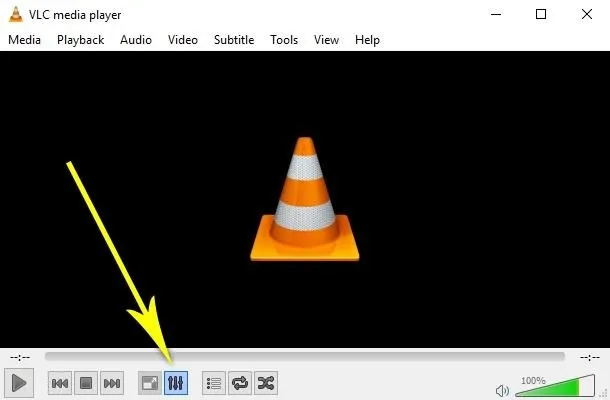Mute audio via speaker icon
This screenshot has width=610, height=400.
pyautogui.click(x=502, y=390)
